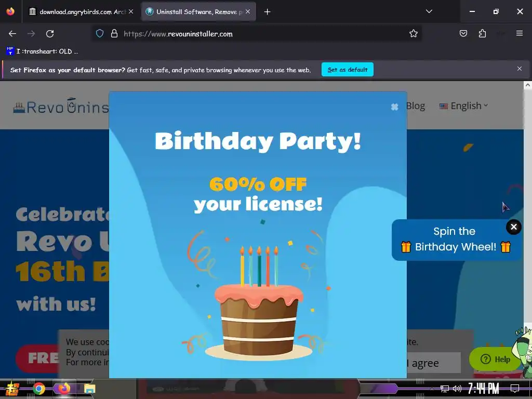Open the Blog menu item
Image resolution: width=532 pixels, height=399 pixels.
click(x=416, y=106)
